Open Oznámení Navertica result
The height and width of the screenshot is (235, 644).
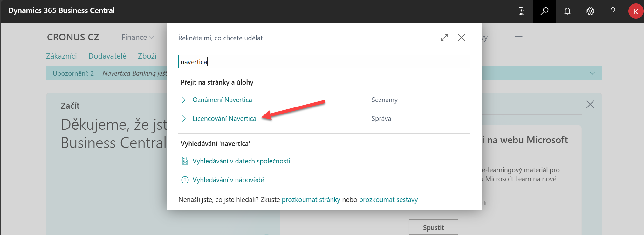(x=222, y=100)
